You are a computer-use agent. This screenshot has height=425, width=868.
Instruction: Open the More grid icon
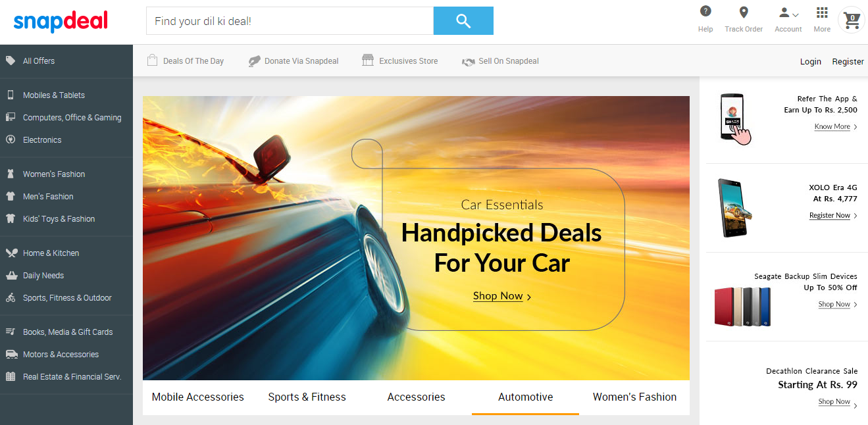click(822, 12)
